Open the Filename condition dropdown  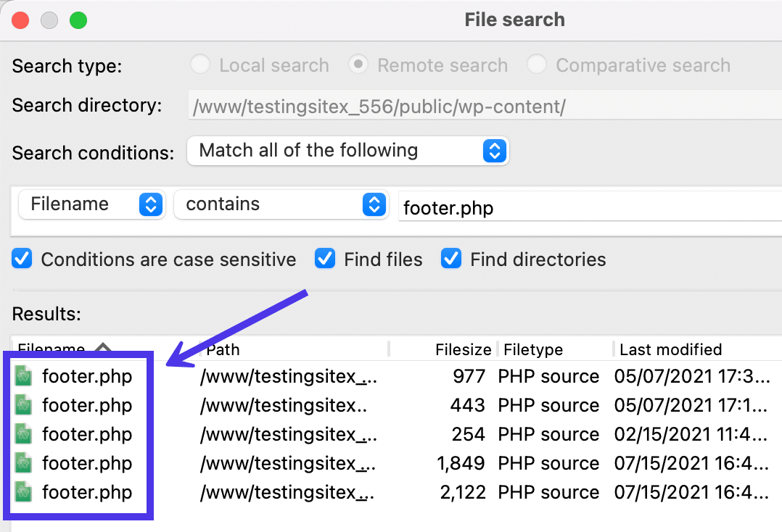point(150,204)
